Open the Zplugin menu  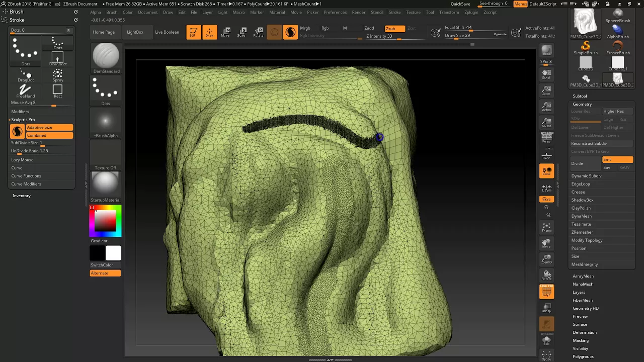[x=471, y=12]
